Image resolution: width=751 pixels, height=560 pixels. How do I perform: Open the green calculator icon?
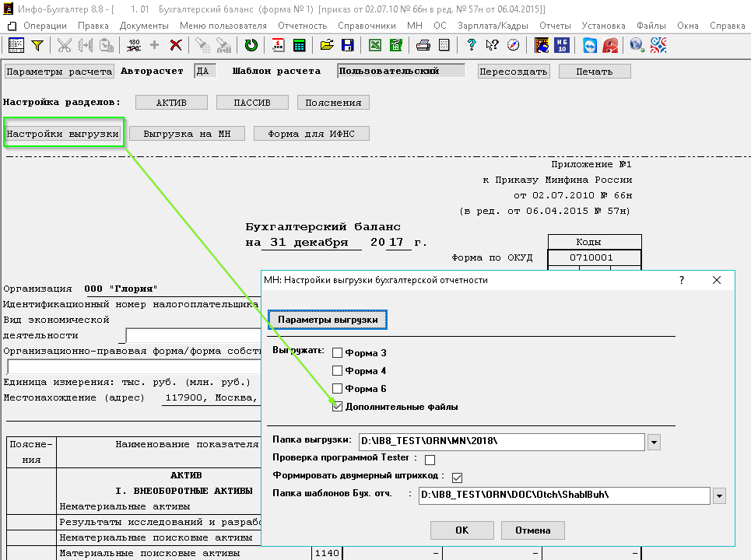click(x=300, y=45)
